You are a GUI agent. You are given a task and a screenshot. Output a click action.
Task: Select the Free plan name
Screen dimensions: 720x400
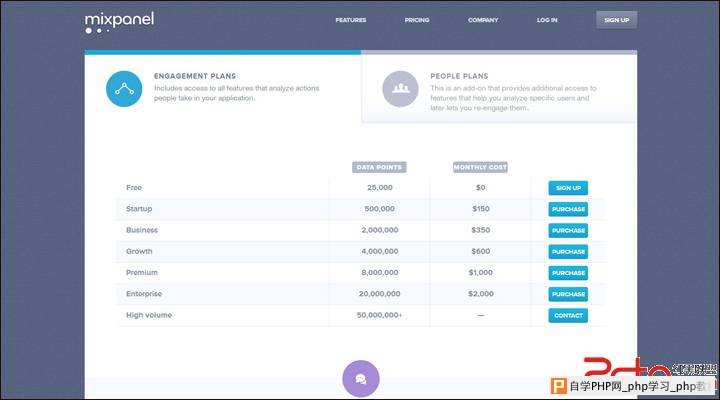pyautogui.click(x=134, y=187)
